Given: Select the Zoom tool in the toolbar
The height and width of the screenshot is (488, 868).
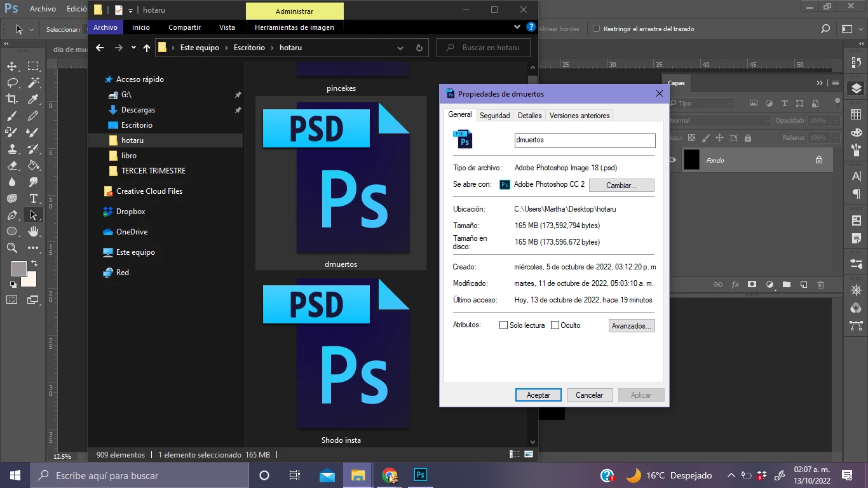Looking at the screenshot, I should coord(12,248).
